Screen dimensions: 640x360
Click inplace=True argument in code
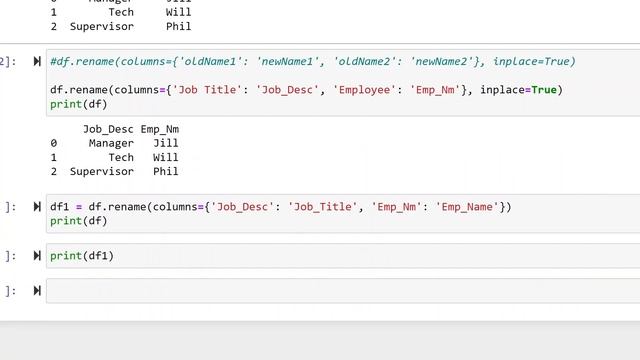518,90
